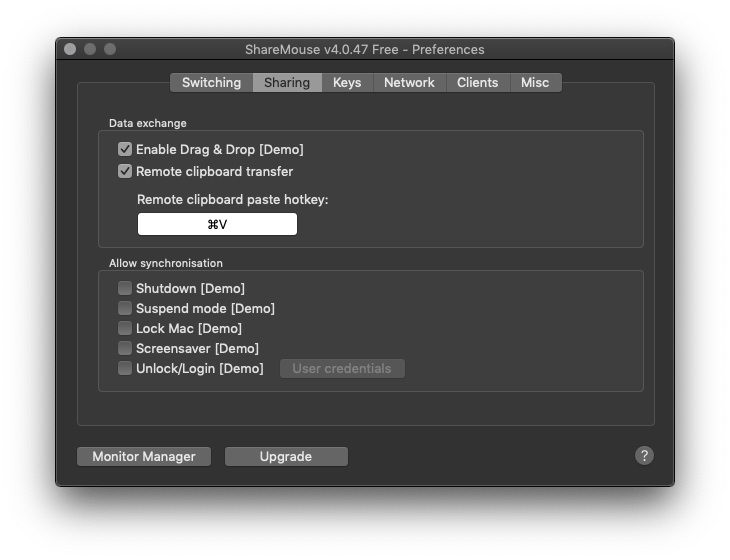This screenshot has height=560, width=730.
Task: Go to the Network tab
Action: [x=409, y=82]
